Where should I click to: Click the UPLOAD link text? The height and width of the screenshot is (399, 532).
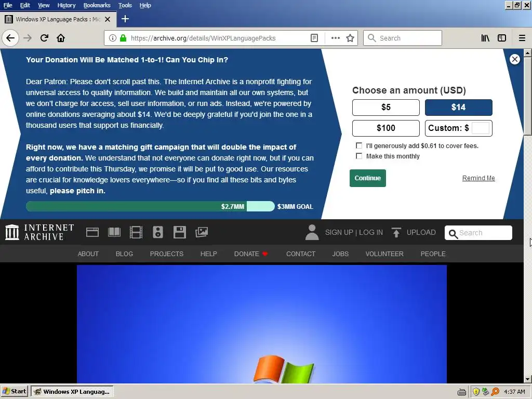(421, 232)
